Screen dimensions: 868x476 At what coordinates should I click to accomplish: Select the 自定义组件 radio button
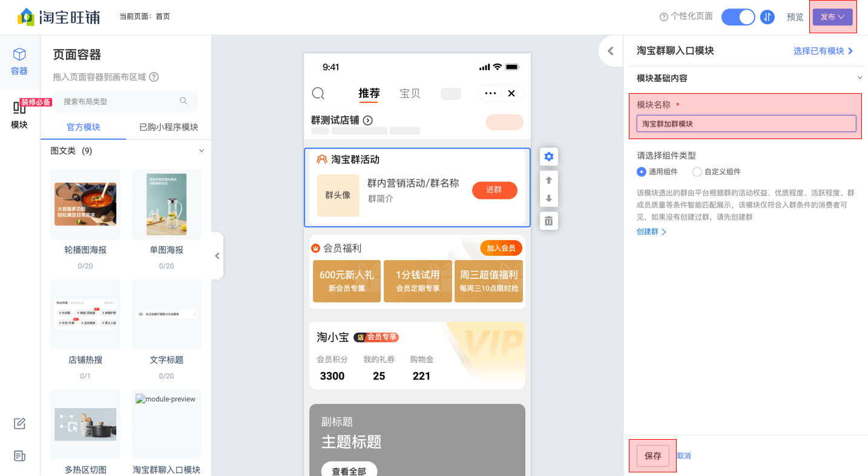pos(697,172)
